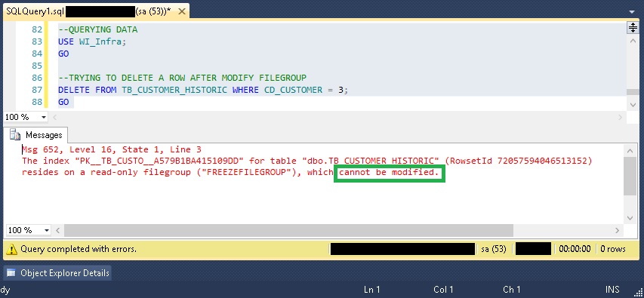Viewport: 644px width, 298px height.
Task: Click editor vertical scrollbar up arrow
Action: tap(632, 41)
